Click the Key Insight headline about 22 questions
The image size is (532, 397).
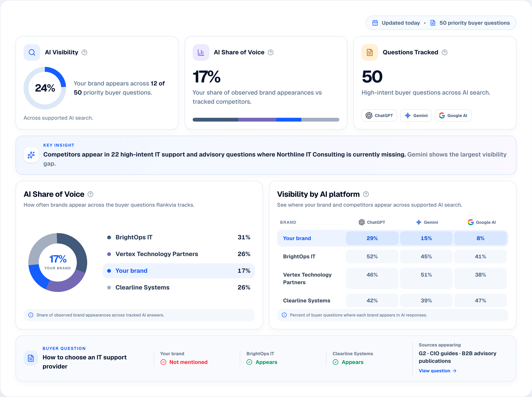pyautogui.click(x=225, y=154)
